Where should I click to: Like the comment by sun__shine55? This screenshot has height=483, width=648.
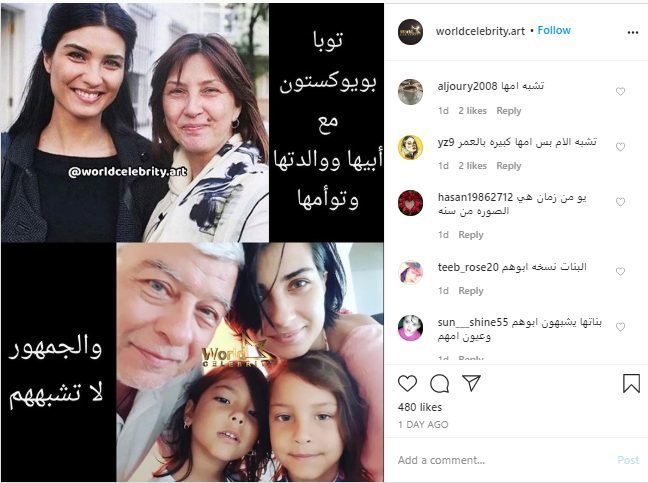(620, 327)
